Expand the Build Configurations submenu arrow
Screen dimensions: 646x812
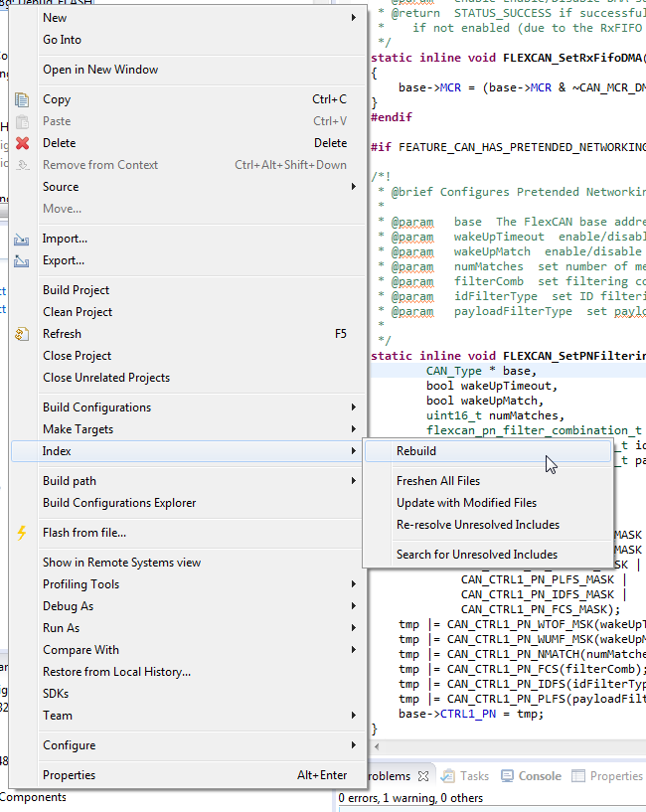pyautogui.click(x=353, y=407)
